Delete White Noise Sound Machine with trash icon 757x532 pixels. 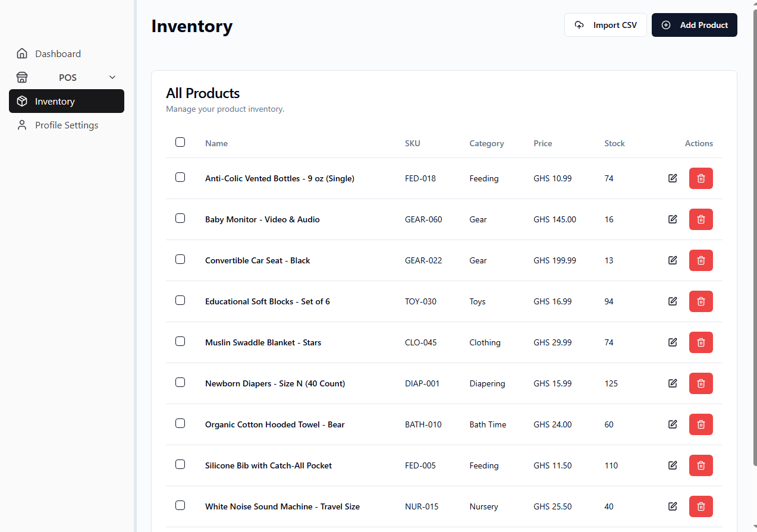701,506
